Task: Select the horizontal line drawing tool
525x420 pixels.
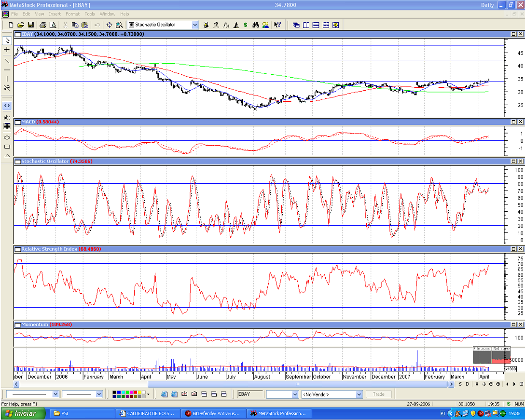Action: (x=7, y=69)
